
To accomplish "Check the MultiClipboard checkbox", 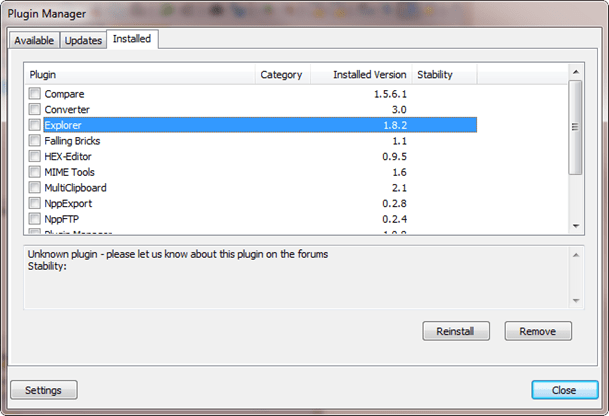I will click(x=35, y=187).
